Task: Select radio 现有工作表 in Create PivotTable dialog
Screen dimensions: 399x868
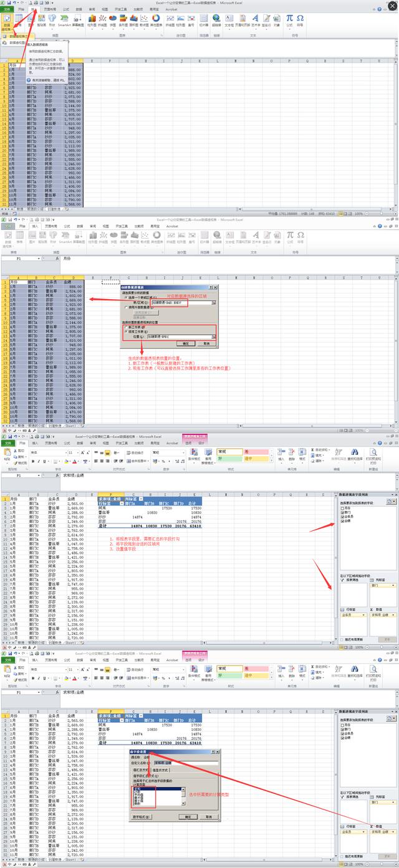Action: click(x=126, y=331)
